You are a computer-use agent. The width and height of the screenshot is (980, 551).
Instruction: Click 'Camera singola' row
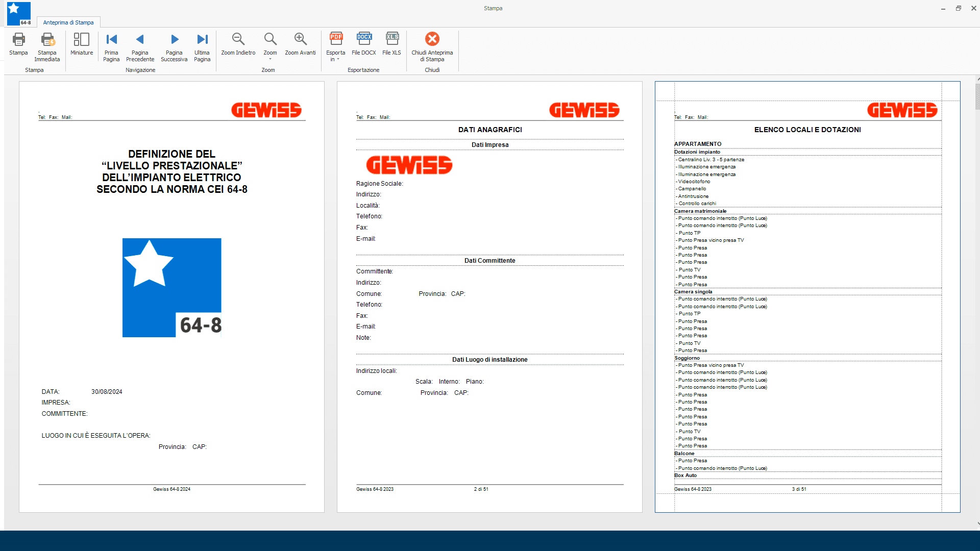tap(807, 292)
